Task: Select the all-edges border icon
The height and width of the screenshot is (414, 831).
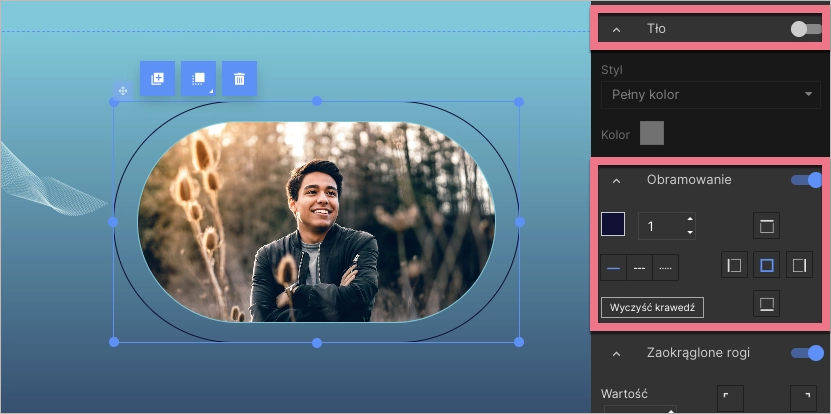Action: coord(766,265)
